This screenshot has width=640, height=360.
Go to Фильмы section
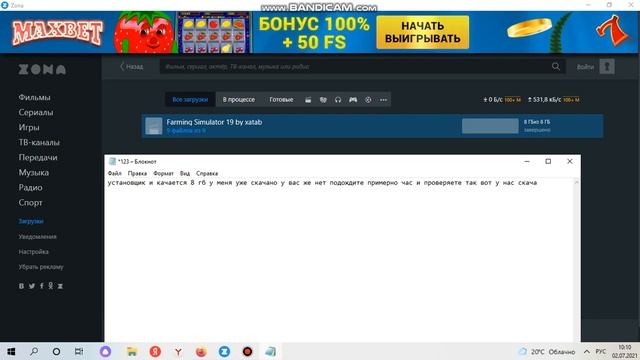tap(34, 97)
